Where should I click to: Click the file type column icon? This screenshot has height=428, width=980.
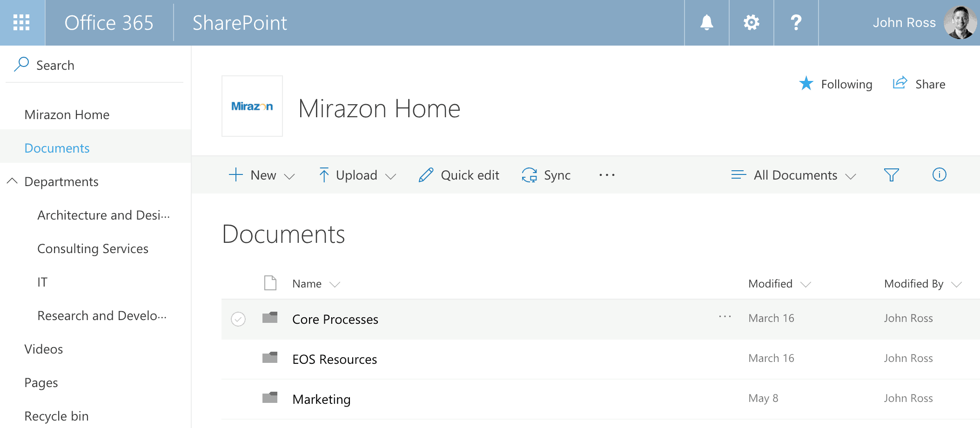click(270, 283)
